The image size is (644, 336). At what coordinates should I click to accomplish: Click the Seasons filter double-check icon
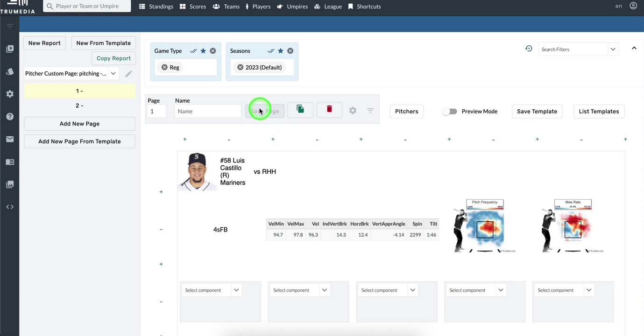[270, 51]
